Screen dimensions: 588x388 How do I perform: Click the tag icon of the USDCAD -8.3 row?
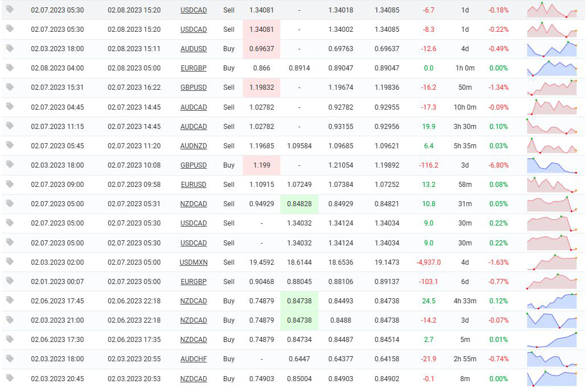click(10, 28)
